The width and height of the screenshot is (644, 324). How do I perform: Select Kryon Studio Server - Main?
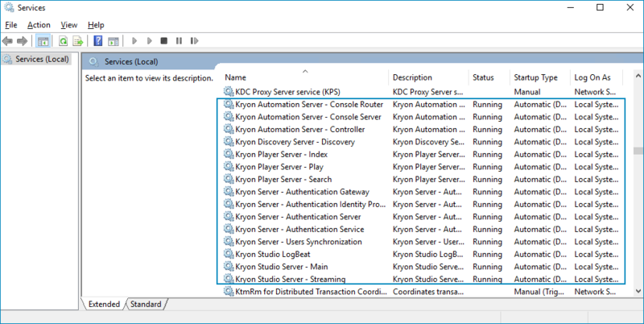[x=281, y=267]
